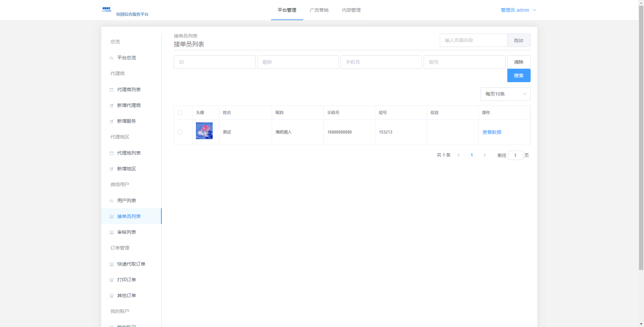This screenshot has height=327, width=644.
Task: Click the page vertical scrollbar
Action: tap(641, 134)
